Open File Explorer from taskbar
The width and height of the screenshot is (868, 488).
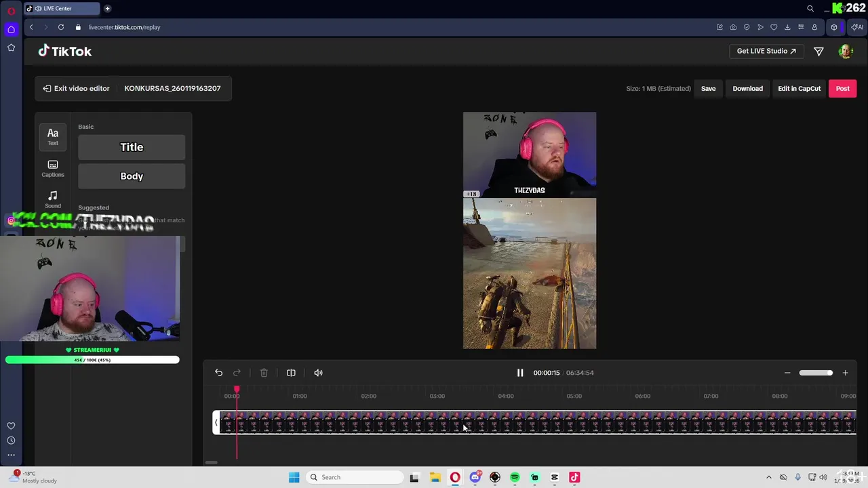coord(435,477)
